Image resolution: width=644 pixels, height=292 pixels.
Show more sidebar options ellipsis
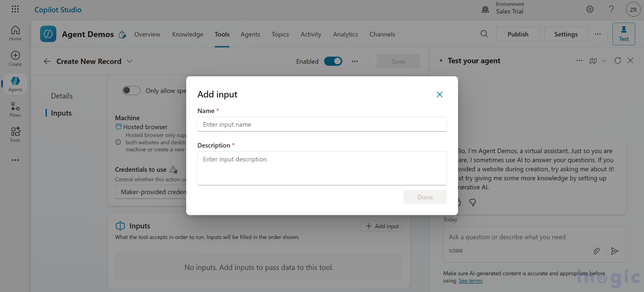tap(15, 160)
